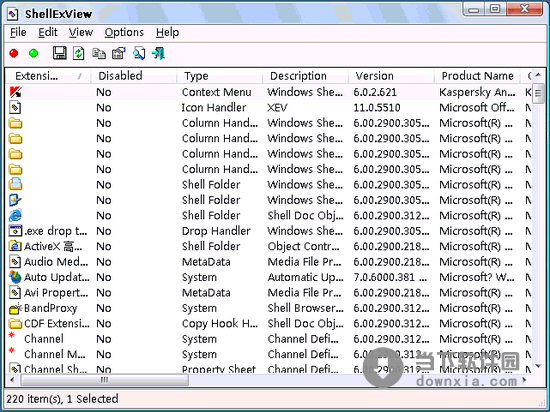Image resolution: width=550 pixels, height=412 pixels.
Task: Copy selected items toolbar icon
Action: 99,53
